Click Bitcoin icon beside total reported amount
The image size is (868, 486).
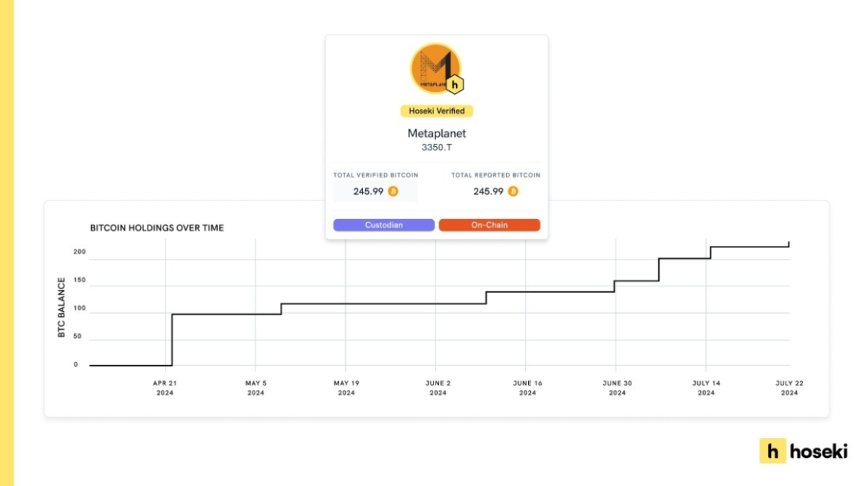click(x=513, y=191)
